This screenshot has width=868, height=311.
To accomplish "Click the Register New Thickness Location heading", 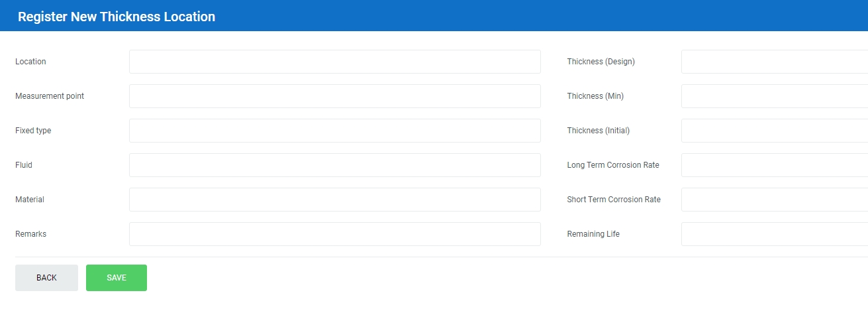I will pos(117,17).
